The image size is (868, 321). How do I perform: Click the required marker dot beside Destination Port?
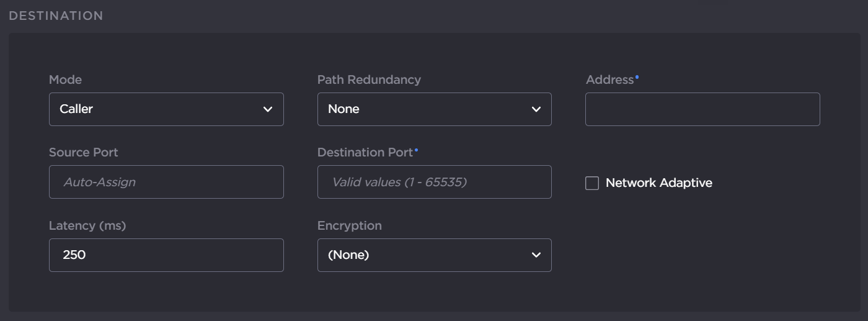pos(416,150)
